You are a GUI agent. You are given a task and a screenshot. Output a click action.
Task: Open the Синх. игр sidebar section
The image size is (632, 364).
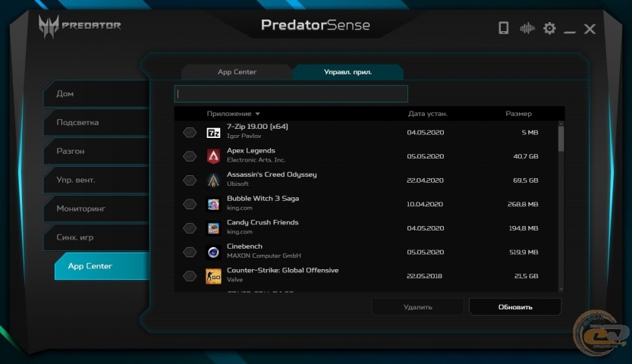click(97, 237)
